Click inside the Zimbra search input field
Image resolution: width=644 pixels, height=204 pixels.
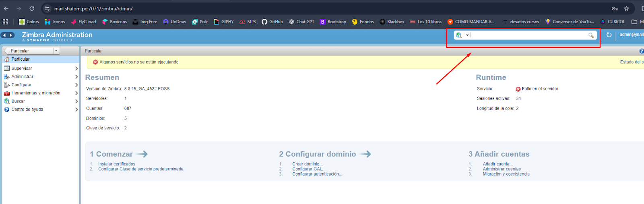point(527,35)
